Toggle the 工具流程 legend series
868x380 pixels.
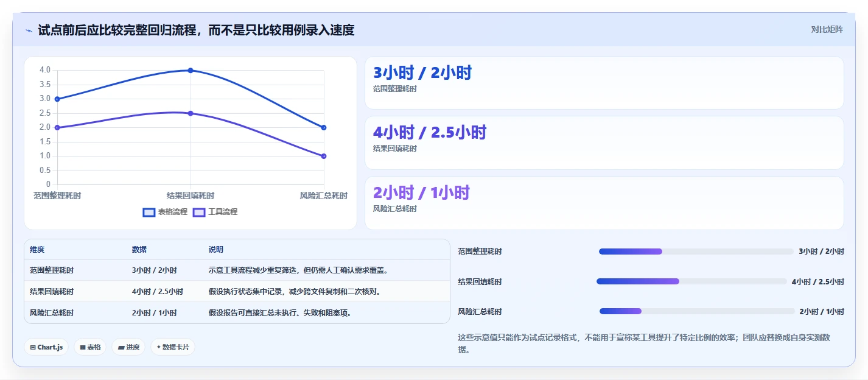[215, 212]
